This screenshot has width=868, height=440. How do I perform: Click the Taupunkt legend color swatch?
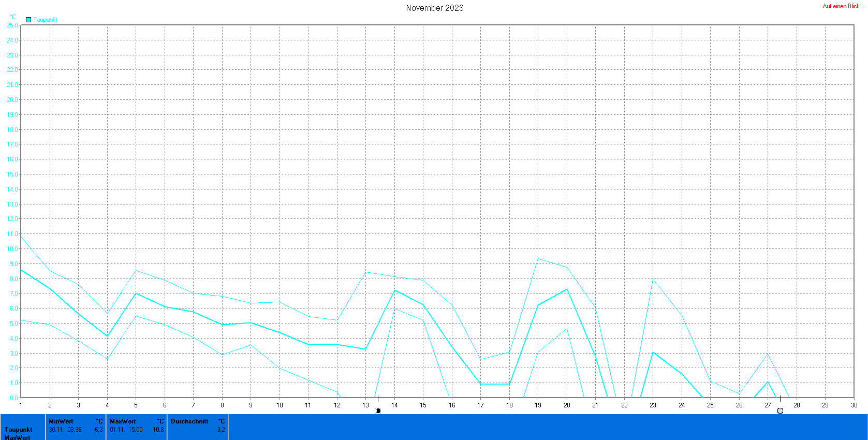click(28, 20)
